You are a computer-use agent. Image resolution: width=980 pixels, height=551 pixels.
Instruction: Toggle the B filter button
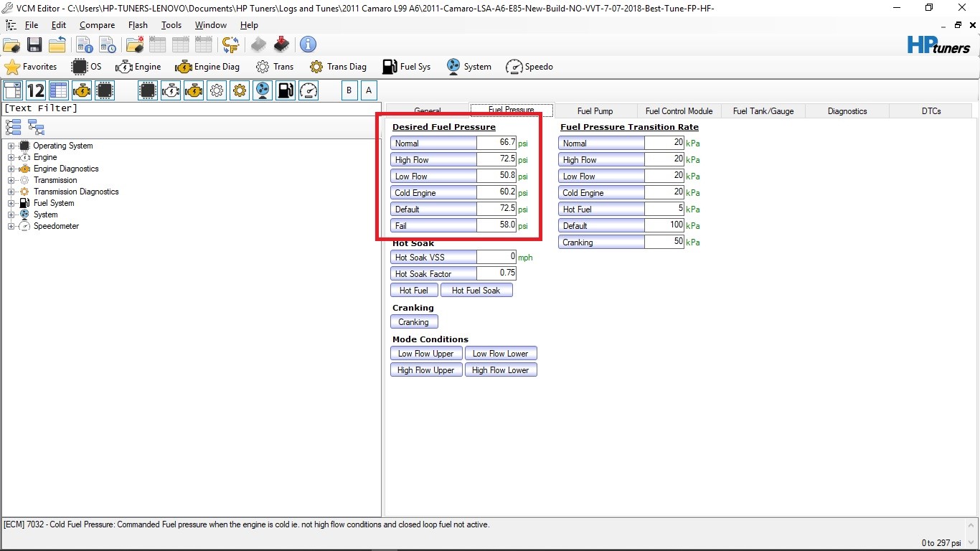(x=349, y=90)
